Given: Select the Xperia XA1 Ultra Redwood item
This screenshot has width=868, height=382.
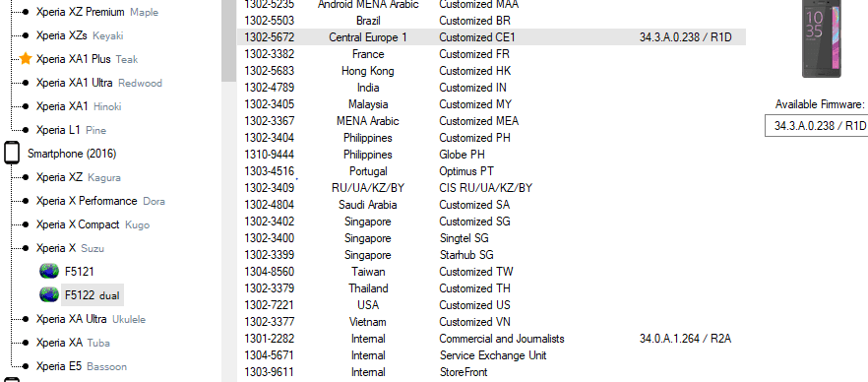Looking at the screenshot, I should 98,83.
